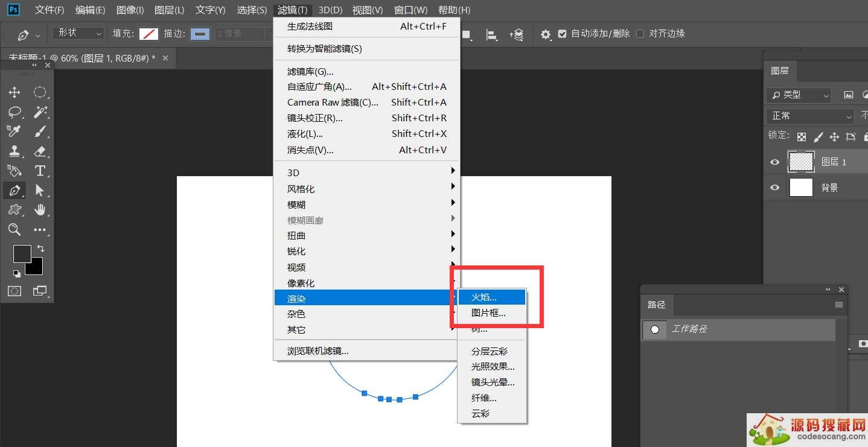Select the Hand tool
The width and height of the screenshot is (868, 447).
tap(40, 210)
